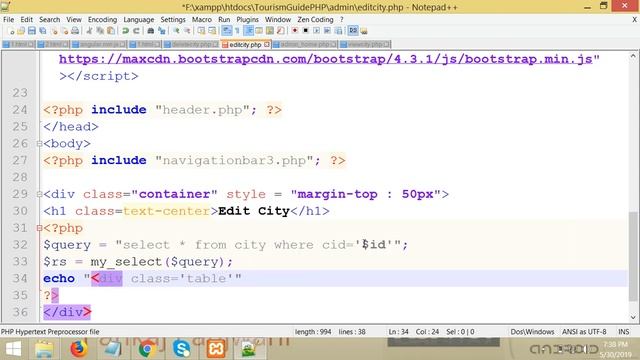Open the Plugins menu
The width and height of the screenshot is (640, 360).
tap(247, 20)
